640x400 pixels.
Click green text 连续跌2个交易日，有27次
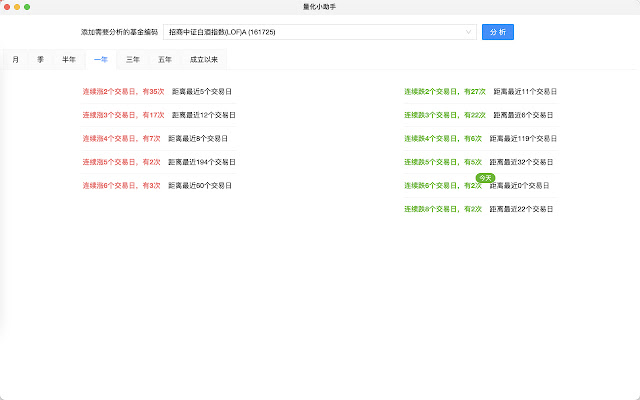pos(445,91)
